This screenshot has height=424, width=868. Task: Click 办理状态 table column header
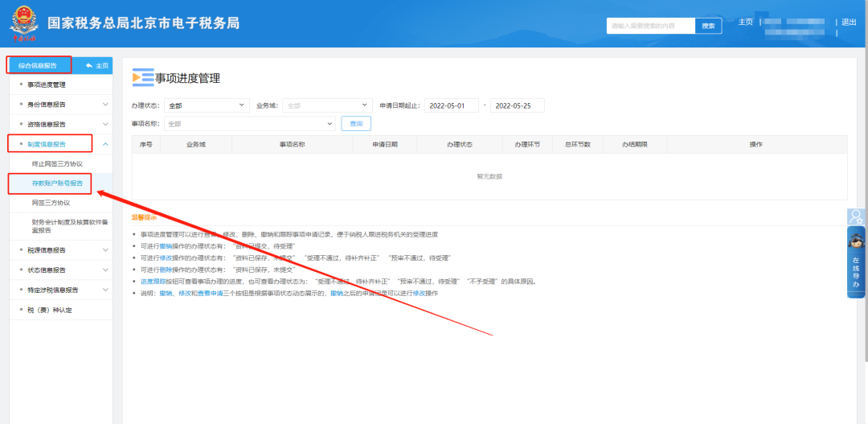click(460, 144)
